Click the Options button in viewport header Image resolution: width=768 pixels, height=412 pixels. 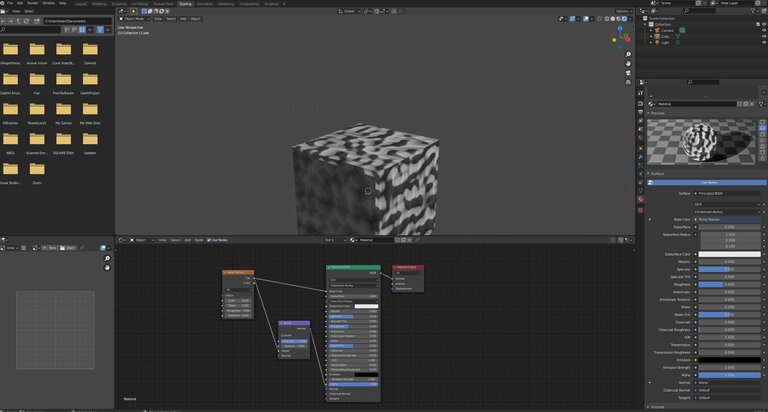[x=622, y=11]
